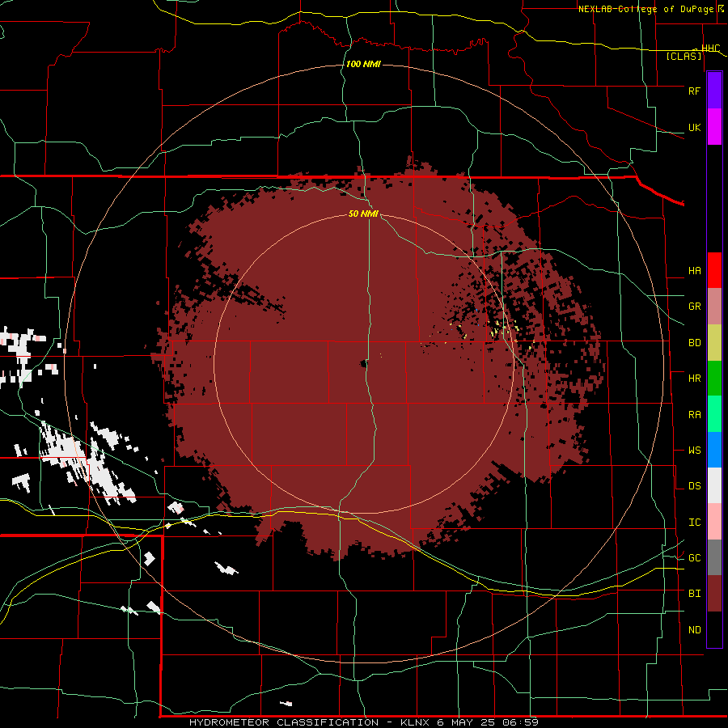Click the RA legend label
Image resolution: width=728 pixels, height=728 pixels.
pos(694,415)
